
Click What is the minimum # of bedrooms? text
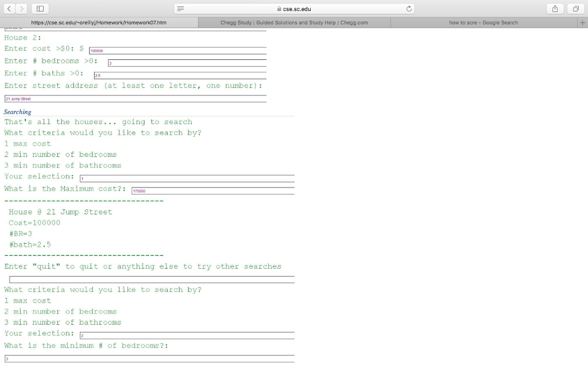[x=86, y=346]
